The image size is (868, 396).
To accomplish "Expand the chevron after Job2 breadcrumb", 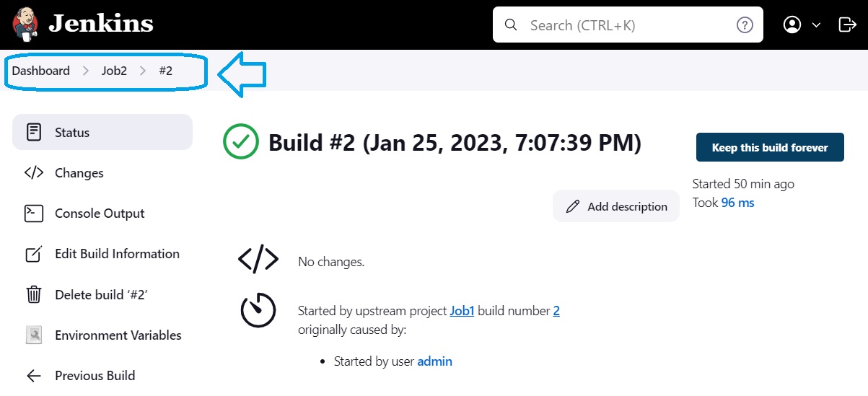I will 143,71.
